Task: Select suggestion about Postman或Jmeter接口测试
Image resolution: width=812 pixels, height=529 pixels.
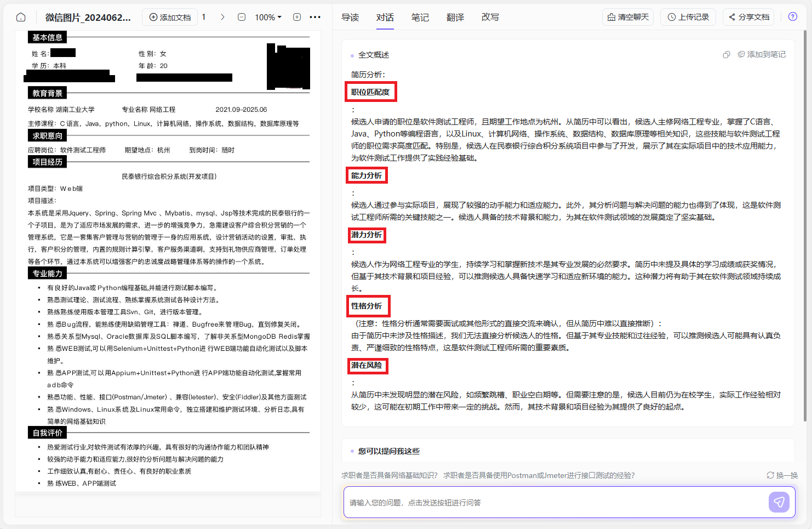Action: (x=539, y=475)
